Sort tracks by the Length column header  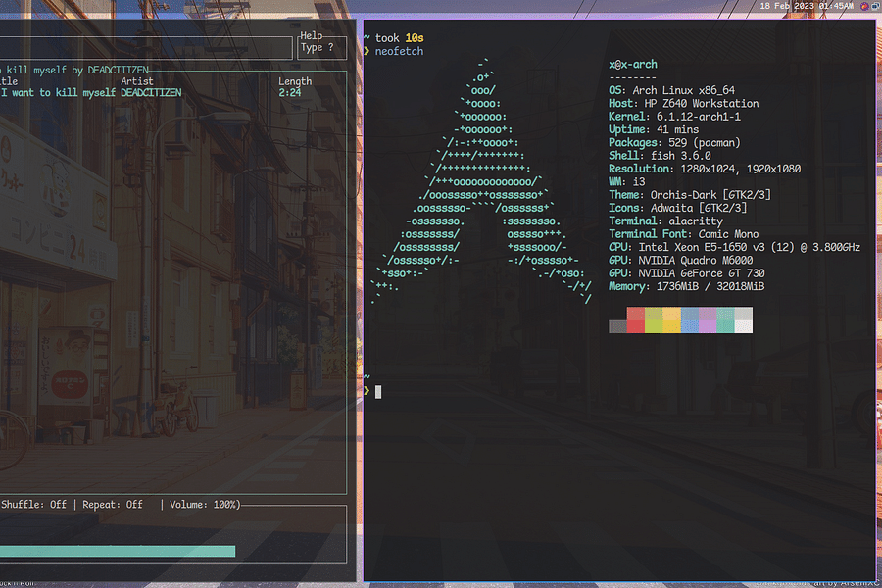pyautogui.click(x=296, y=80)
